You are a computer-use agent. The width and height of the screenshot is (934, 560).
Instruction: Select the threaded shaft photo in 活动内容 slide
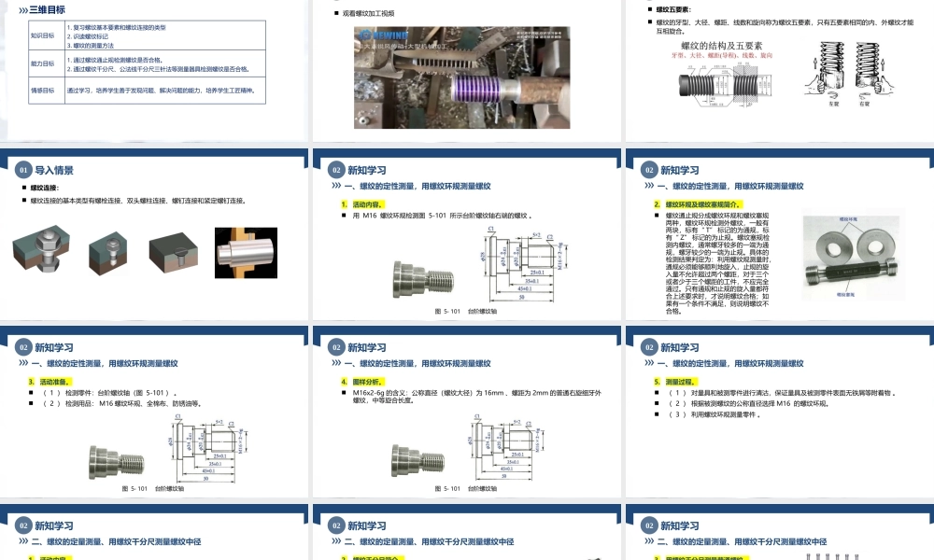click(423, 279)
